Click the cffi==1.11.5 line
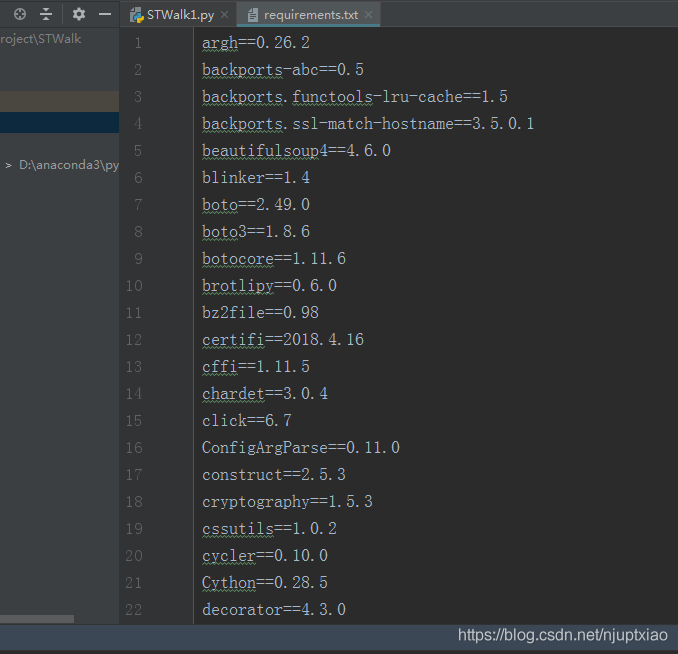Screen dimensions: 678x654 pyautogui.click(x=256, y=367)
